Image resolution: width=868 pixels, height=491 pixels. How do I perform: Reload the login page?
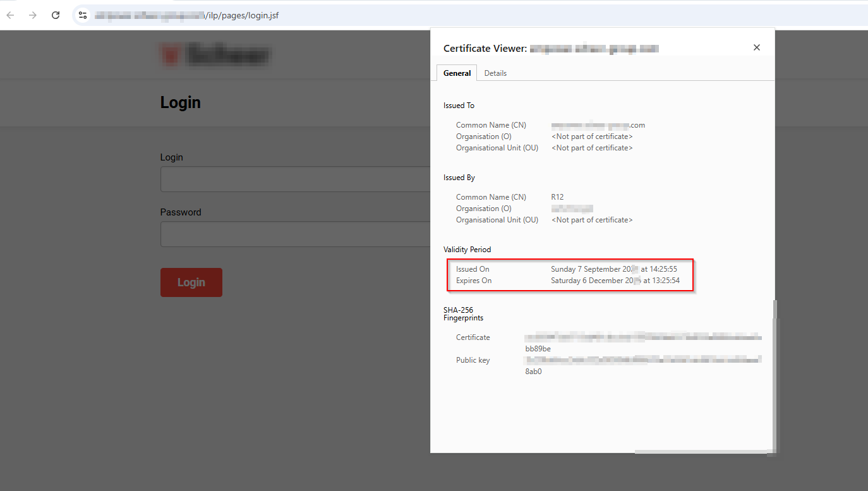[56, 15]
